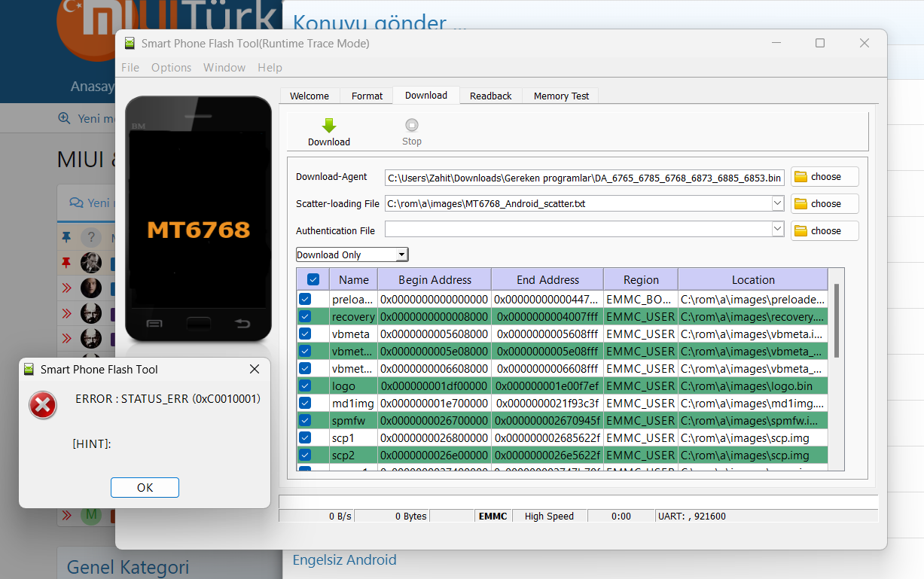Open the File menu
924x579 pixels.
pyautogui.click(x=130, y=67)
